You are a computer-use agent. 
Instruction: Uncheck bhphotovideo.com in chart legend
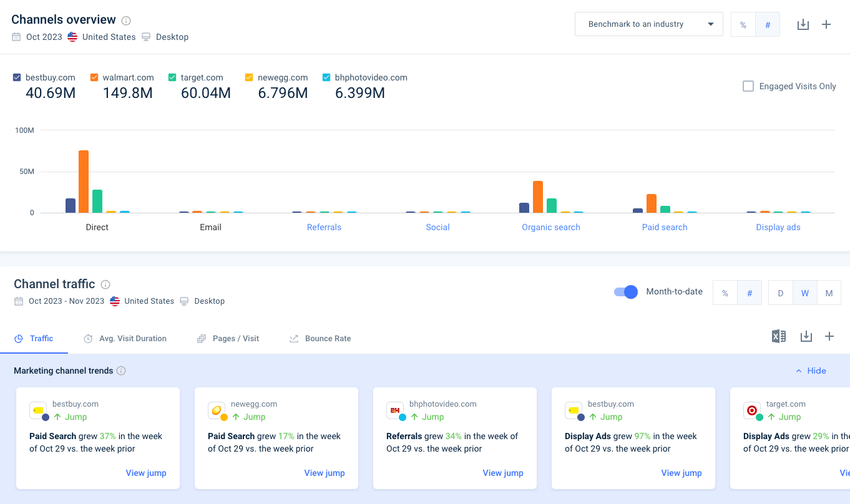coord(326,77)
